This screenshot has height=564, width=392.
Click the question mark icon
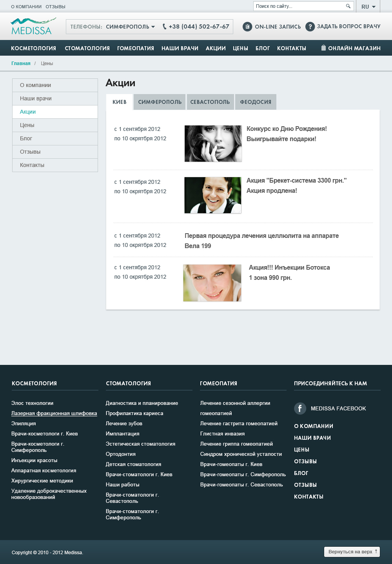(x=310, y=27)
